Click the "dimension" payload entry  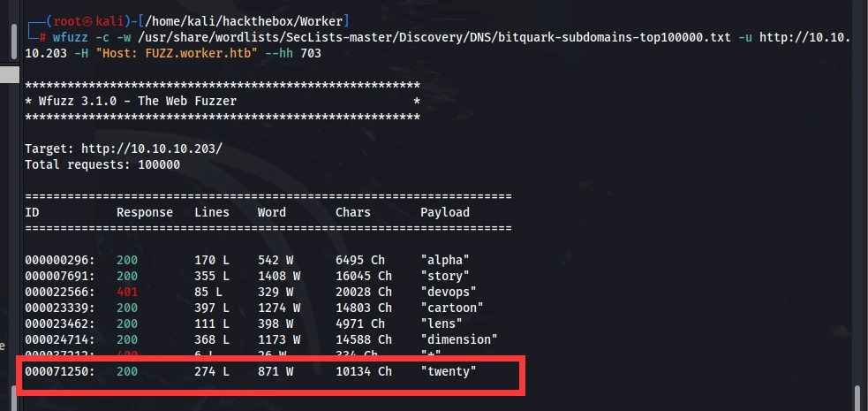[x=459, y=339]
